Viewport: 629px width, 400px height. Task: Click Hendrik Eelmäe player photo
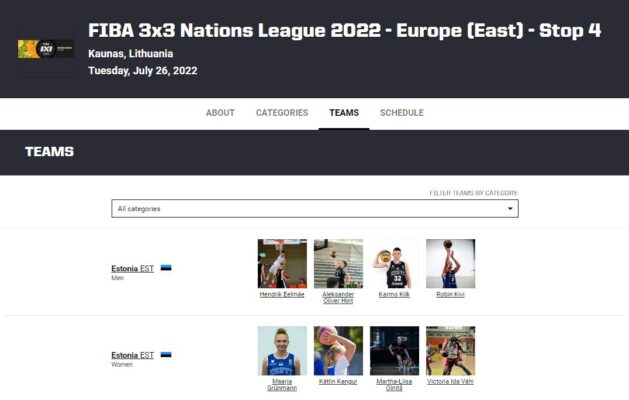(x=282, y=264)
